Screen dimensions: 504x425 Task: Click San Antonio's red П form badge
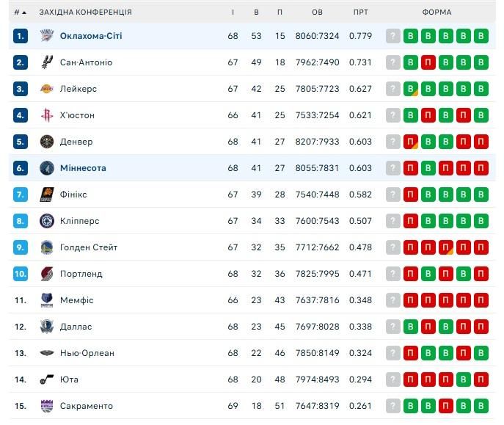428,62
